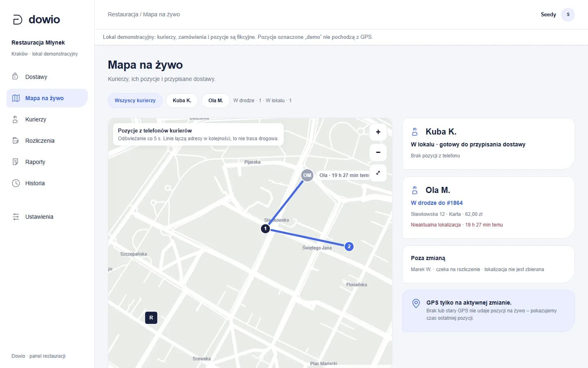Click the restaurant R marker on the map

tap(151, 318)
